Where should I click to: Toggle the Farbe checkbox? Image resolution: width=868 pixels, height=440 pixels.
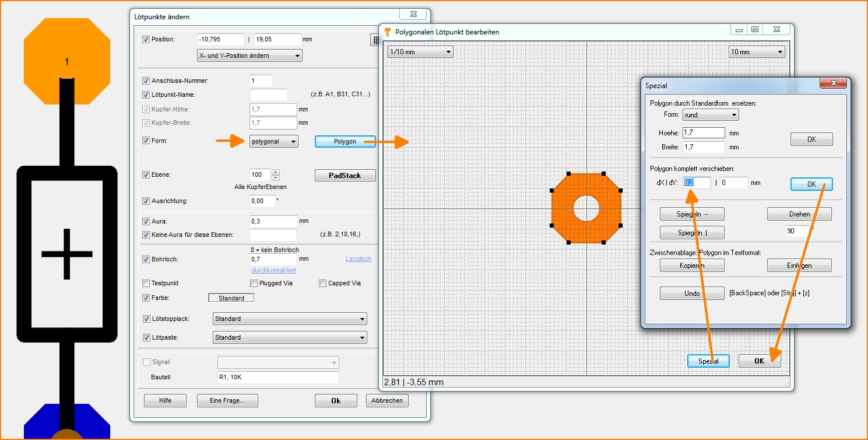[146, 298]
